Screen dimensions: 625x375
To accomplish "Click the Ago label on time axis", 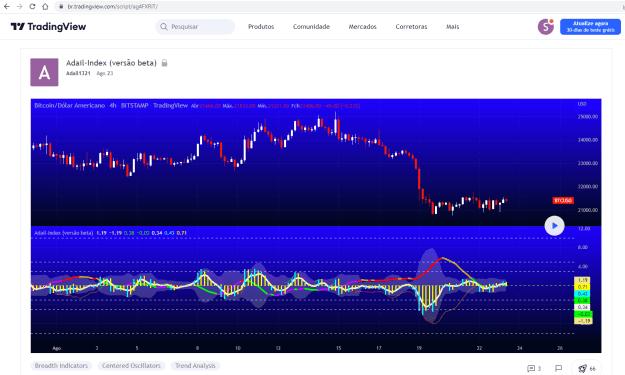I will [57, 348].
